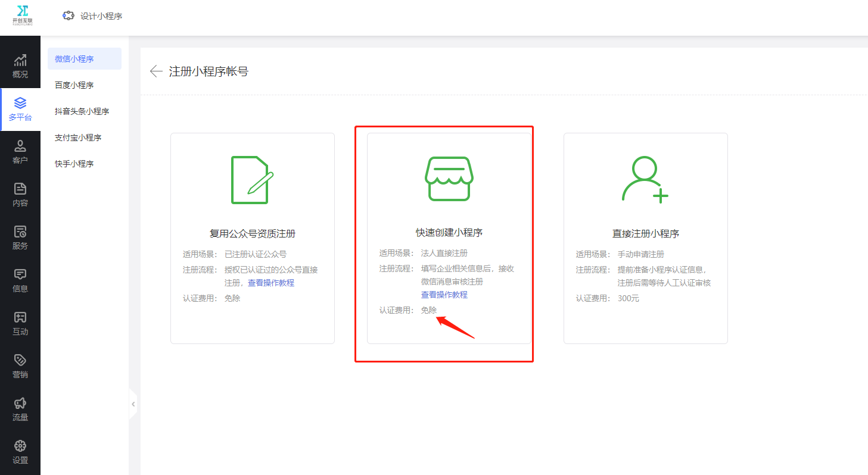
Task: Open the 设置 settings icon in sidebar
Action: click(x=20, y=446)
